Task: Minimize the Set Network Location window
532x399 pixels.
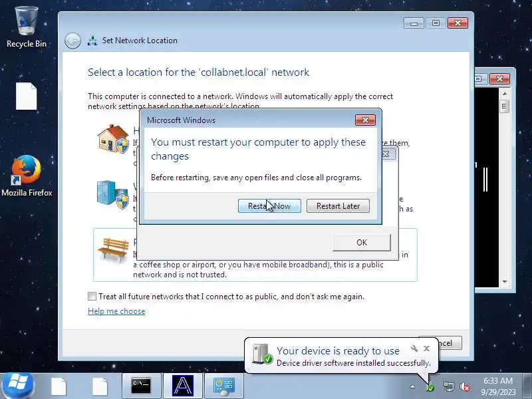Action: pos(414,23)
